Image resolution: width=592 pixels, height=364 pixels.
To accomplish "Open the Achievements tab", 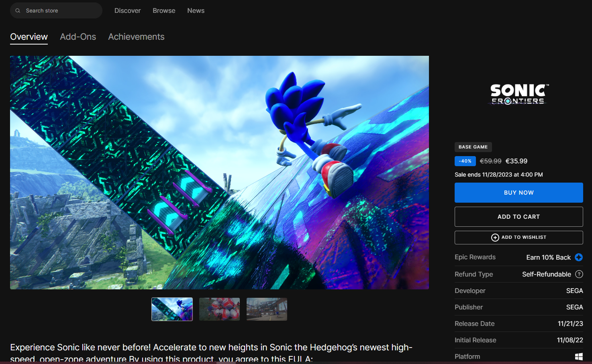I will click(x=136, y=37).
